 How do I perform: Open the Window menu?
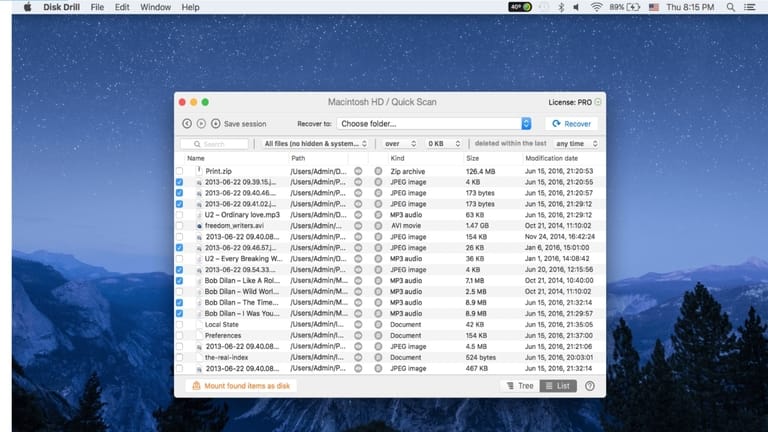pyautogui.click(x=155, y=7)
